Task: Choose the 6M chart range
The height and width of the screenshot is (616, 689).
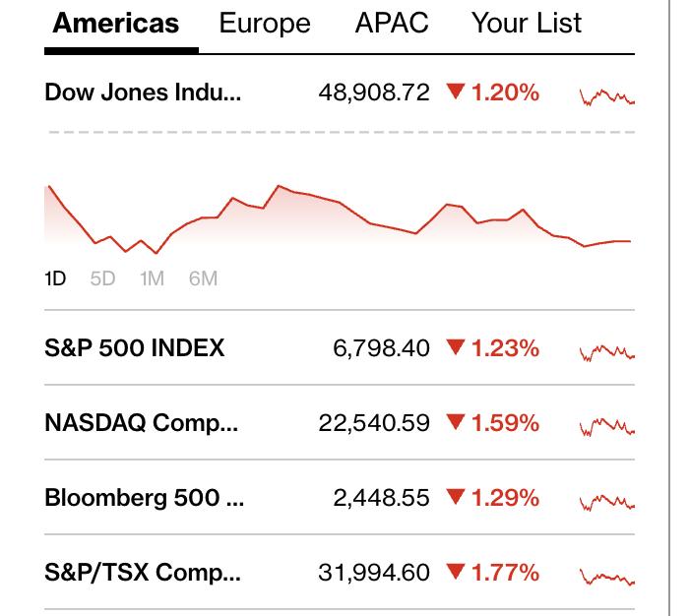Action: [x=203, y=278]
